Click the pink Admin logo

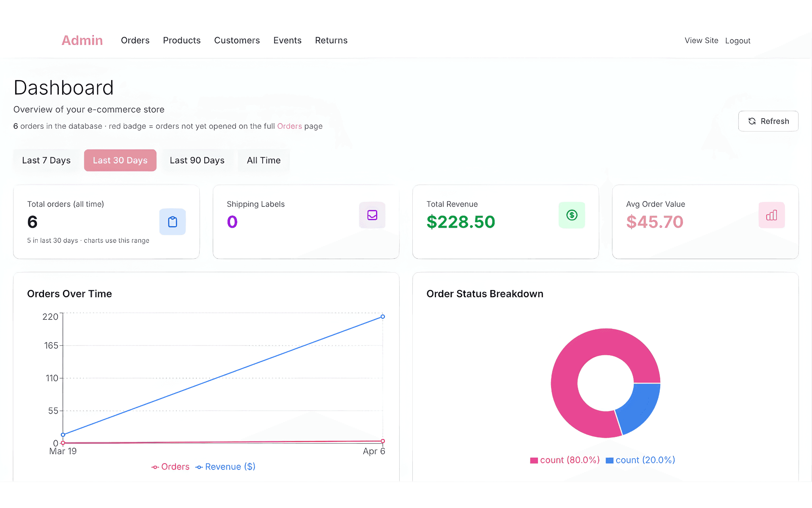point(82,40)
